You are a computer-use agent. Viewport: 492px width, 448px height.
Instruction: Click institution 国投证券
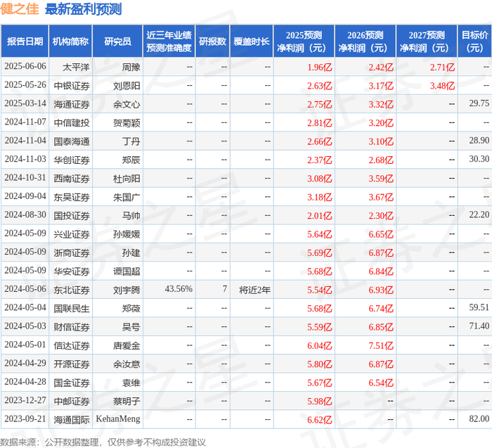click(x=72, y=215)
